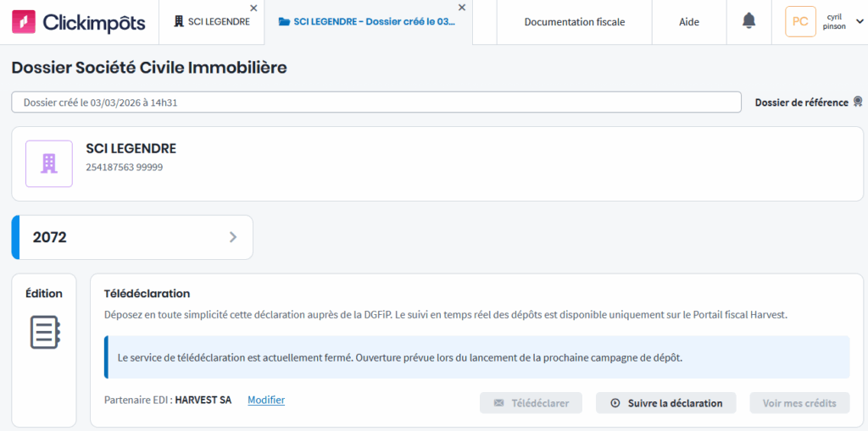Click the building icon in first tab
Image resolution: width=868 pixels, height=431 pixels.
[178, 22]
